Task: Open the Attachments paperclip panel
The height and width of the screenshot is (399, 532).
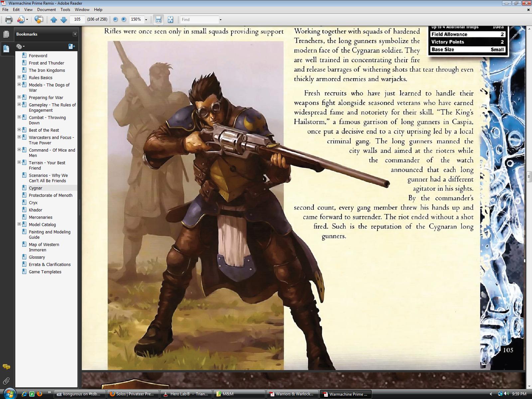Action: click(6, 381)
